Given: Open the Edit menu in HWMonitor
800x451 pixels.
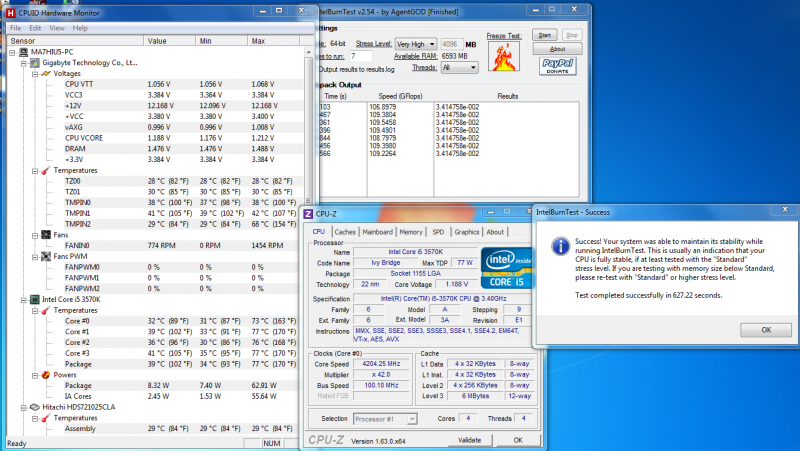Looking at the screenshot, I should point(35,28).
